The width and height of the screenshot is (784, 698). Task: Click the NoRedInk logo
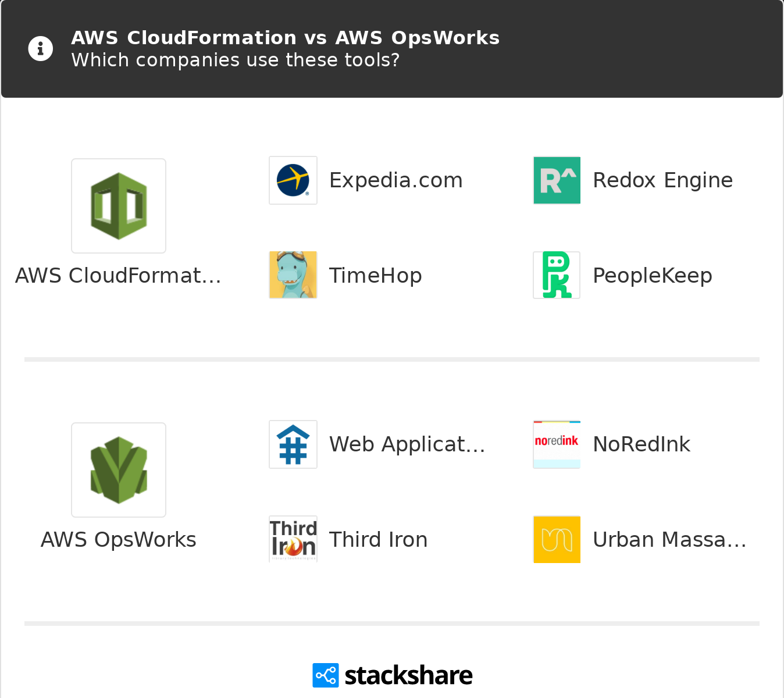557,444
